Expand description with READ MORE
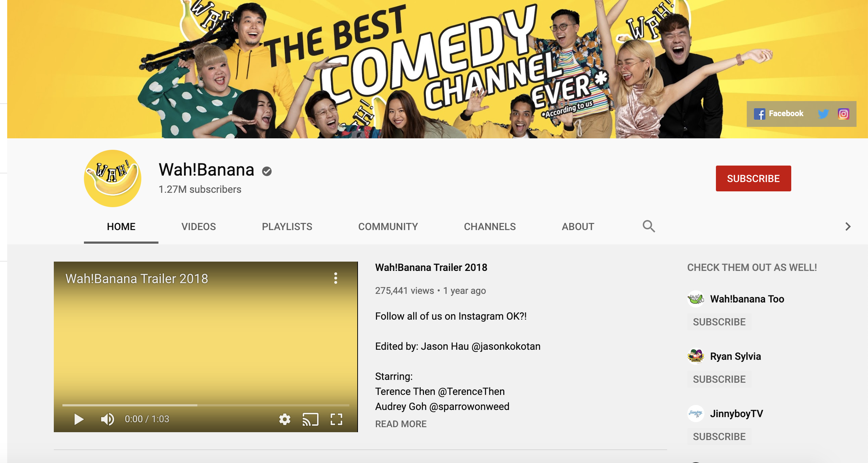Viewport: 868px width, 463px height. 401,424
